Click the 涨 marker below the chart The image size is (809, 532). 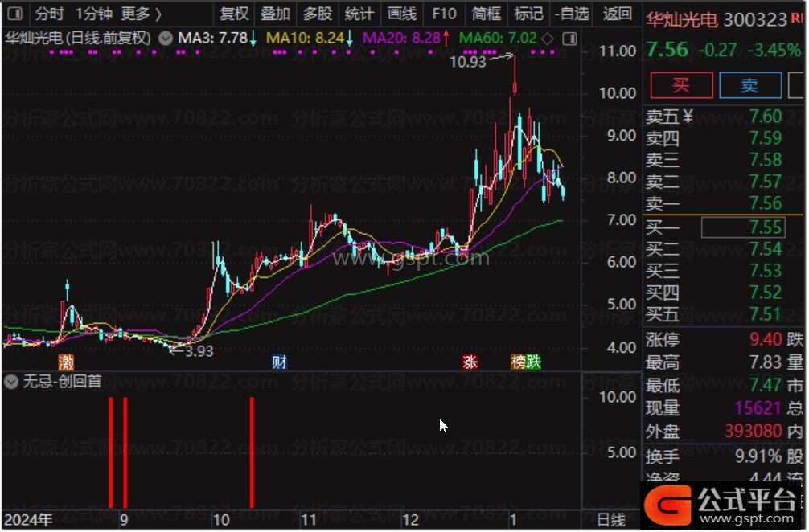pyautogui.click(x=470, y=362)
